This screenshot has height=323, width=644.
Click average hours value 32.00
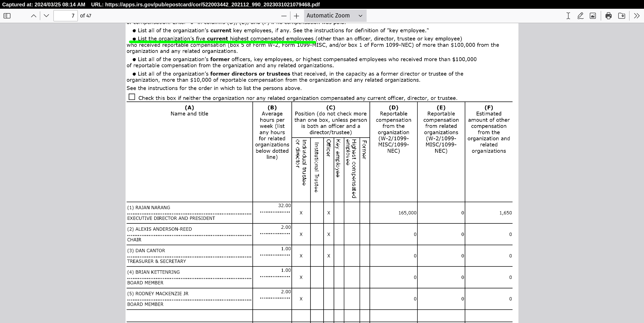coord(285,206)
